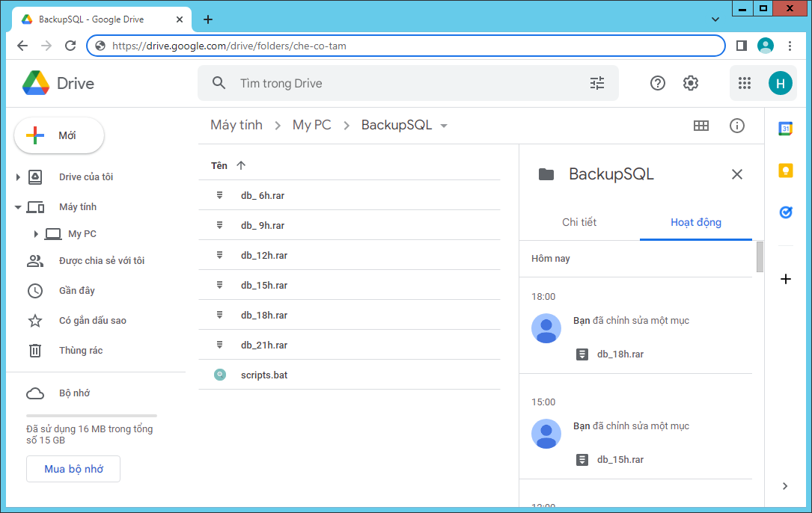The height and width of the screenshot is (513, 812).
Task: Open Google Keep in side panel
Action: tap(785, 171)
